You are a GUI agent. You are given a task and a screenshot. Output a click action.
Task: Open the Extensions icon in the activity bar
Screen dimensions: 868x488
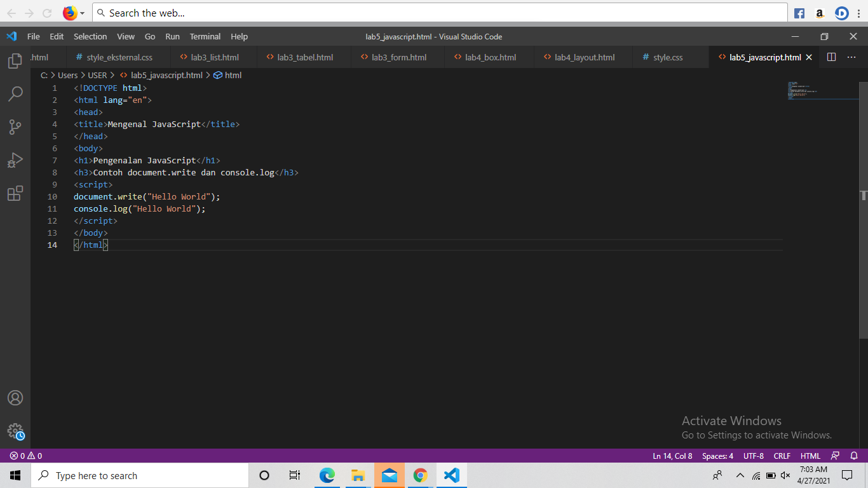pyautogui.click(x=15, y=193)
